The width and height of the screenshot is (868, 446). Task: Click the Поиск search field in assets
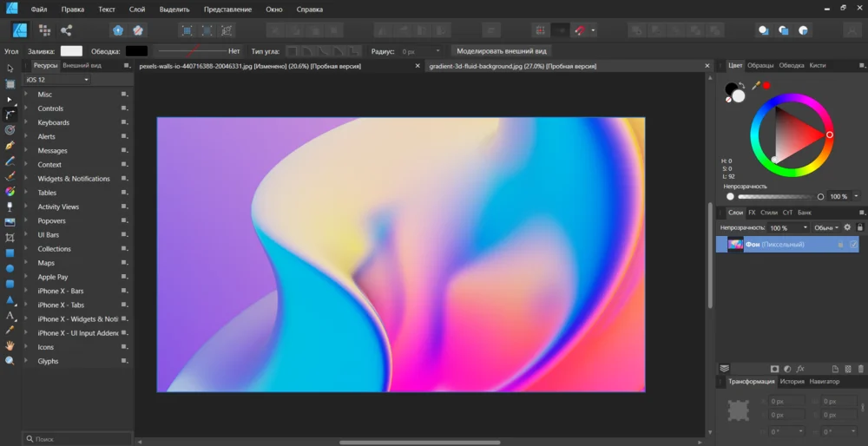pos(78,439)
